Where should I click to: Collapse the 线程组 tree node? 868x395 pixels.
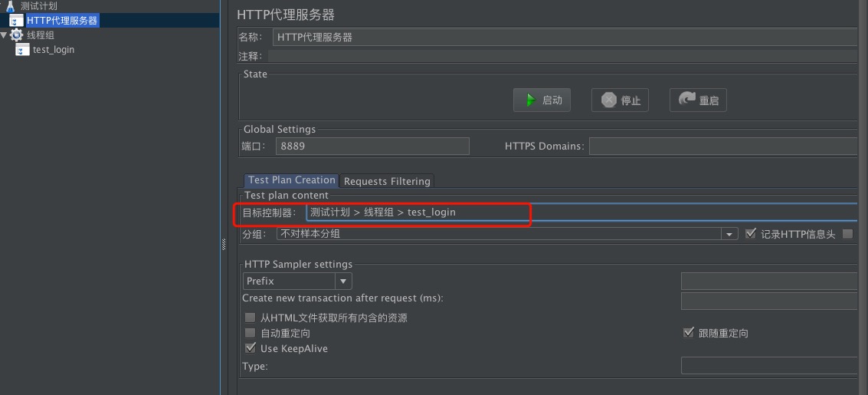[x=5, y=35]
